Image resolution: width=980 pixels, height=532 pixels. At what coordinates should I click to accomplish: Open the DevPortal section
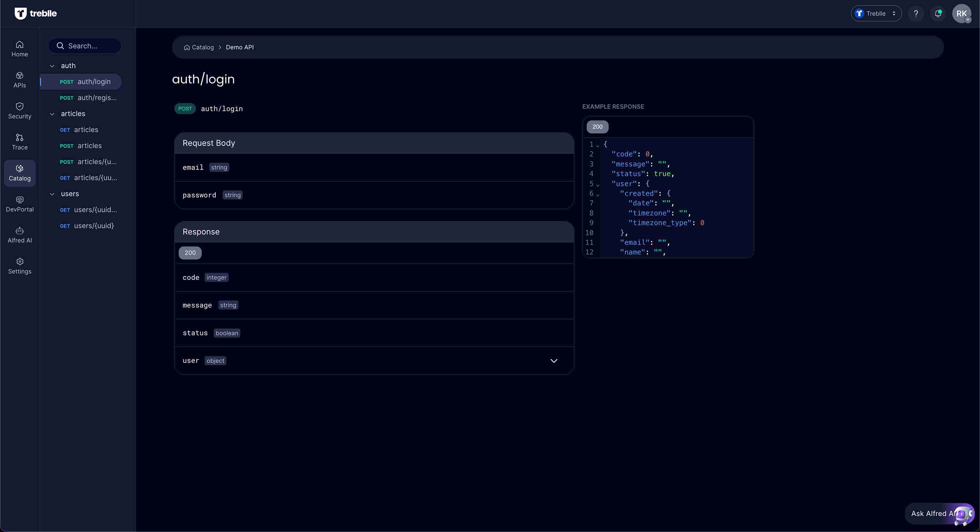19,204
